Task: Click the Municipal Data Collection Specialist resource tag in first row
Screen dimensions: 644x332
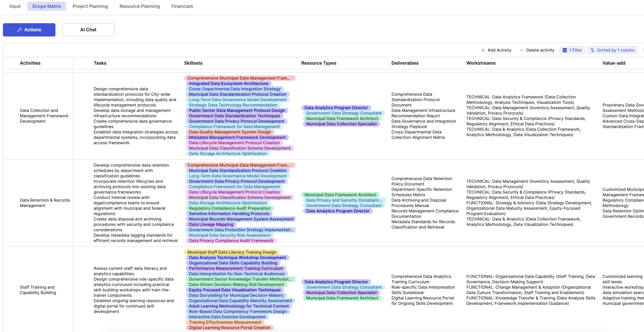Action: (341, 124)
